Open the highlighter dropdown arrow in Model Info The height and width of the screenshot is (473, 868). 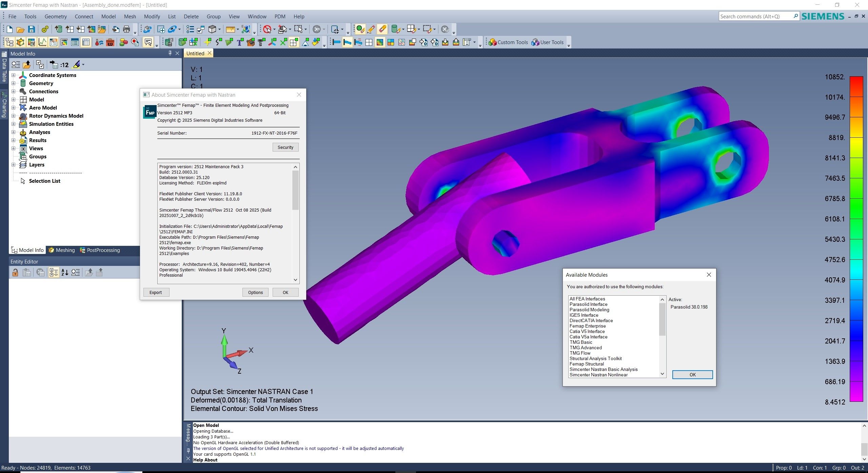click(x=83, y=64)
